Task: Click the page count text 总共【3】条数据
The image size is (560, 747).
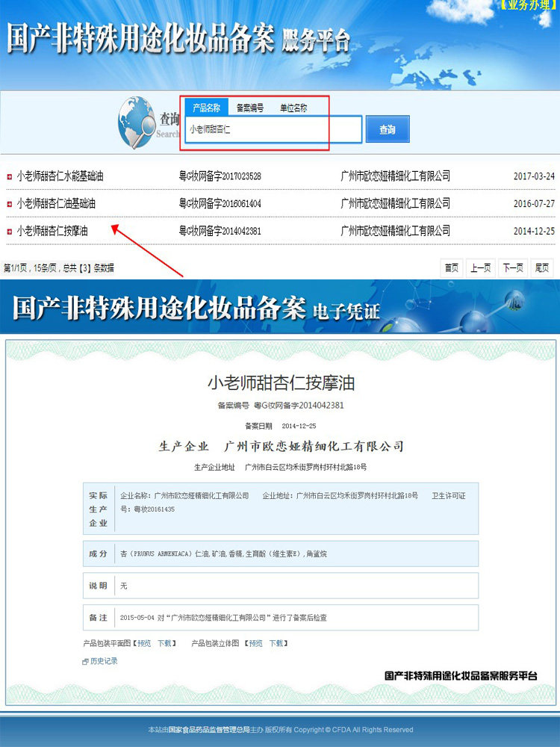Action: [x=89, y=268]
